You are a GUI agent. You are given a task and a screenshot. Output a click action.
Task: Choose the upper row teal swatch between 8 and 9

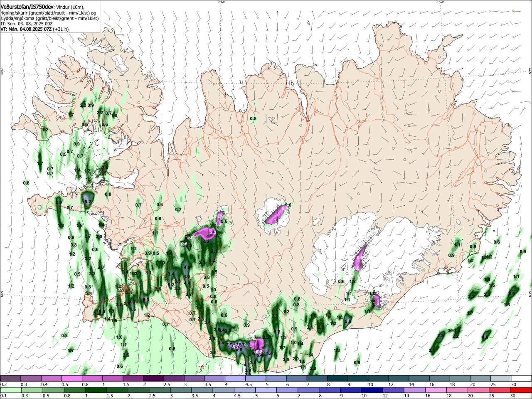point(337,379)
